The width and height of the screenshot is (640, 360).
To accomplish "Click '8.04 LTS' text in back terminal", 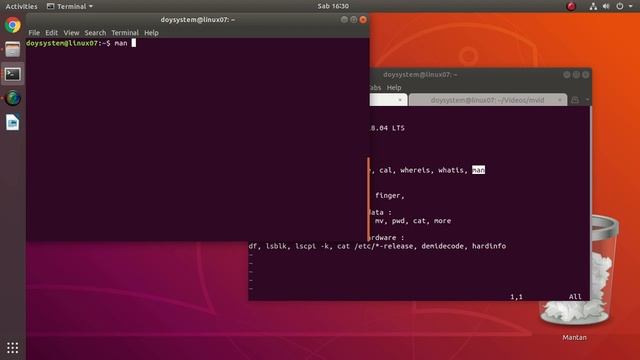I will coord(387,128).
